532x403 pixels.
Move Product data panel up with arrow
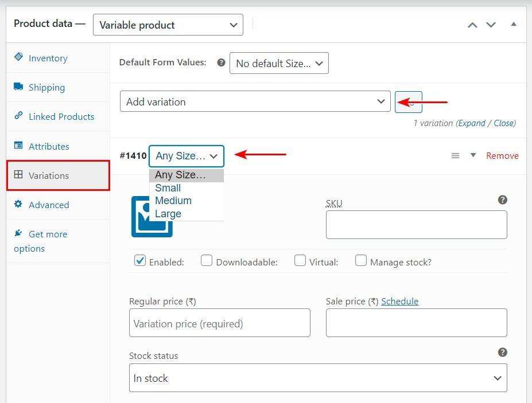pos(472,25)
